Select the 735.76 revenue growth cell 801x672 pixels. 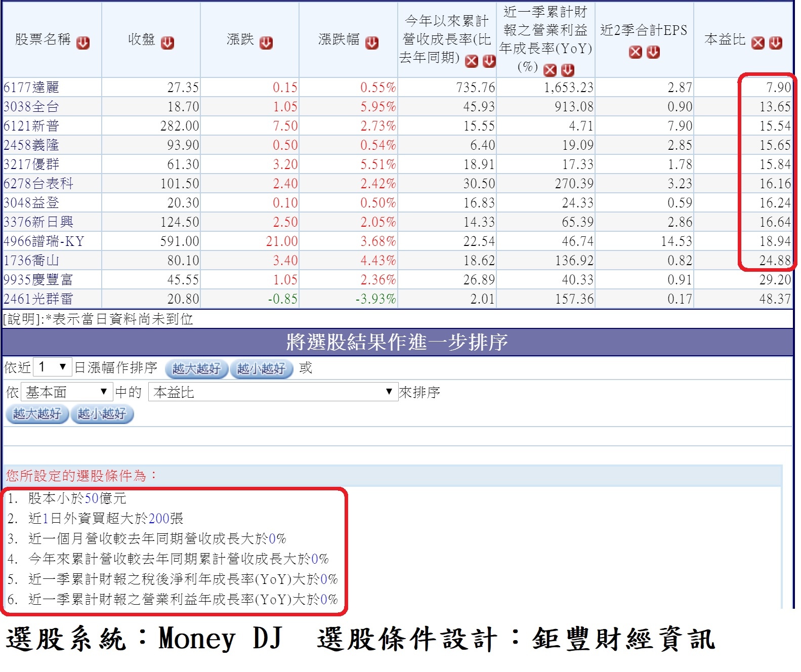point(447,88)
